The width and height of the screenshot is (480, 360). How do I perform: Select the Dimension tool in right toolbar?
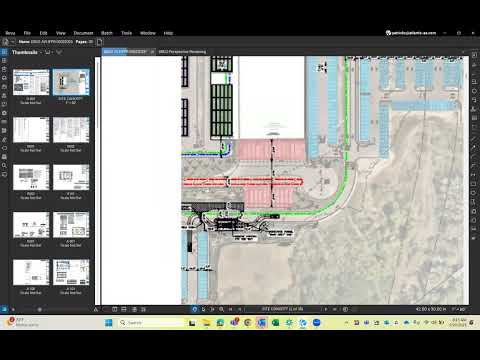click(474, 174)
